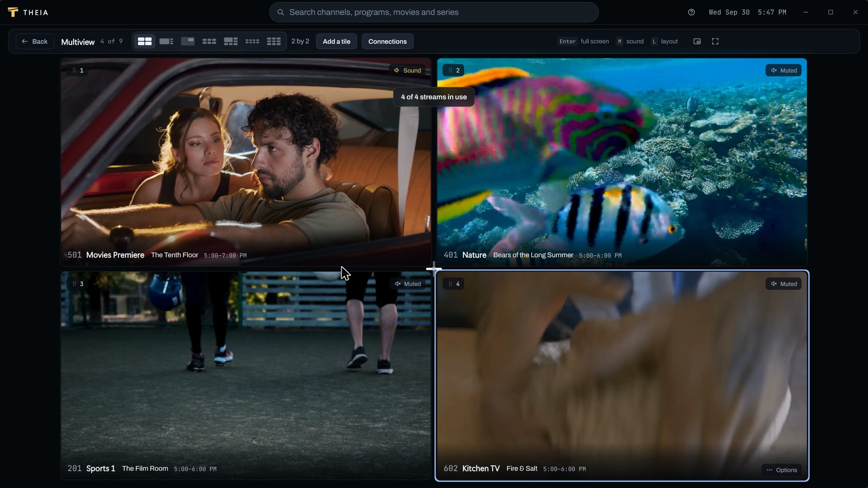This screenshot has width=868, height=488.
Task: Unmute tile 2 Nature
Action: [x=784, y=70]
